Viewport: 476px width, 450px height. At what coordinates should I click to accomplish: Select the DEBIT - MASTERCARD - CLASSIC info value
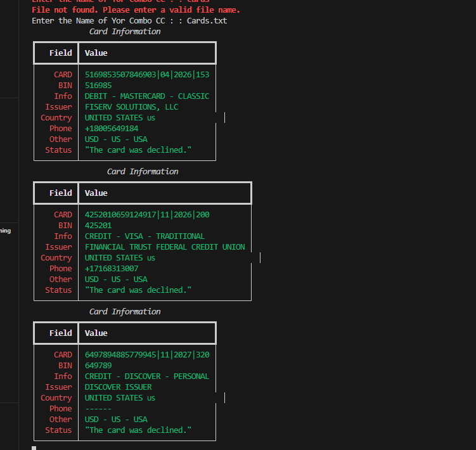coord(147,96)
